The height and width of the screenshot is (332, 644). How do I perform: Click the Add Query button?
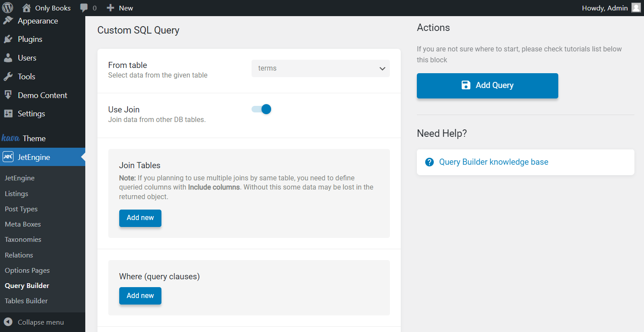click(x=487, y=86)
